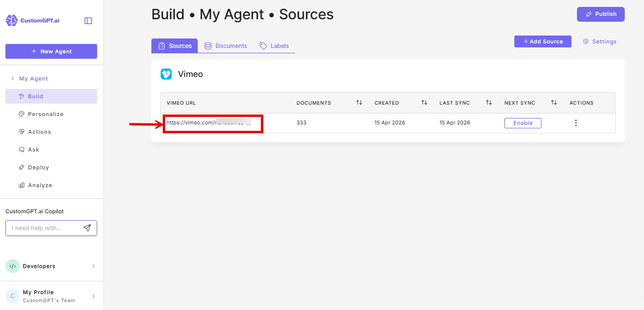
Task: Expand the My Profile section
Action: point(93,295)
